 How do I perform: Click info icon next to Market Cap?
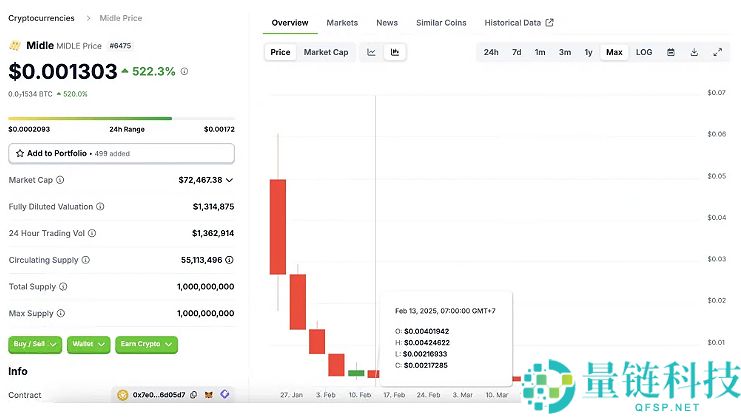61,180
